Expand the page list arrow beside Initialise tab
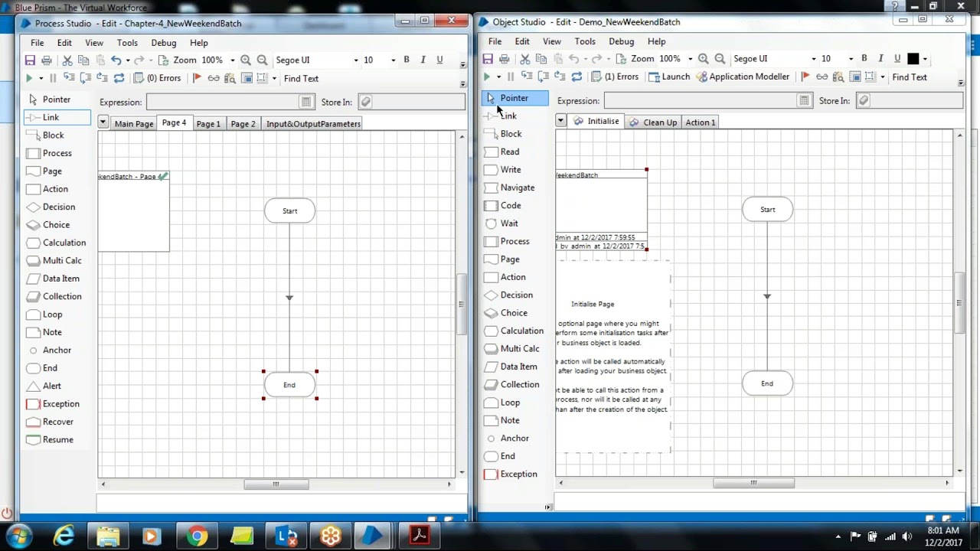Screen dimensions: 980x551 pos(560,121)
